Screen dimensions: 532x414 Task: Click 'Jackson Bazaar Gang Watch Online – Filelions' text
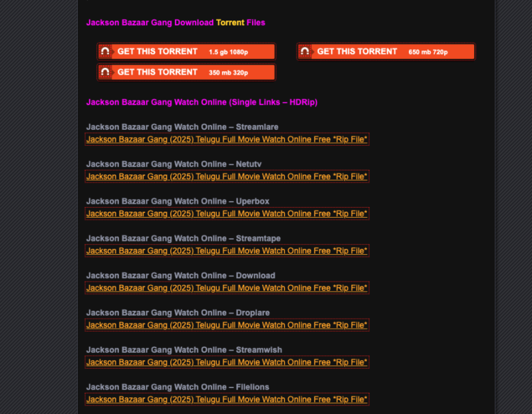point(178,387)
